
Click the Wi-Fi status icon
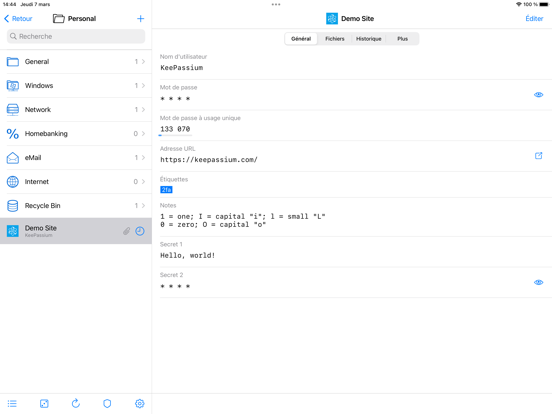(519, 5)
